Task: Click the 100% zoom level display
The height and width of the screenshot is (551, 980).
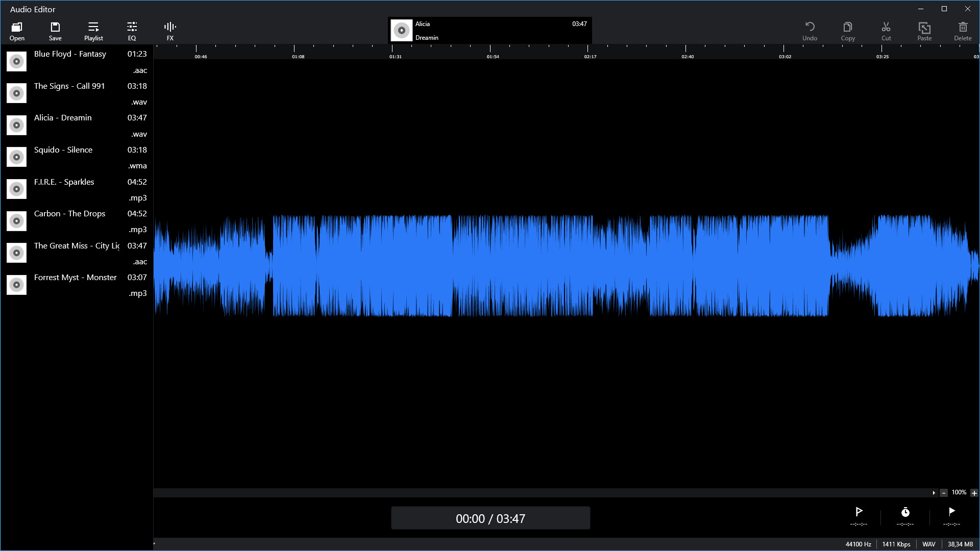Action: coord(959,492)
